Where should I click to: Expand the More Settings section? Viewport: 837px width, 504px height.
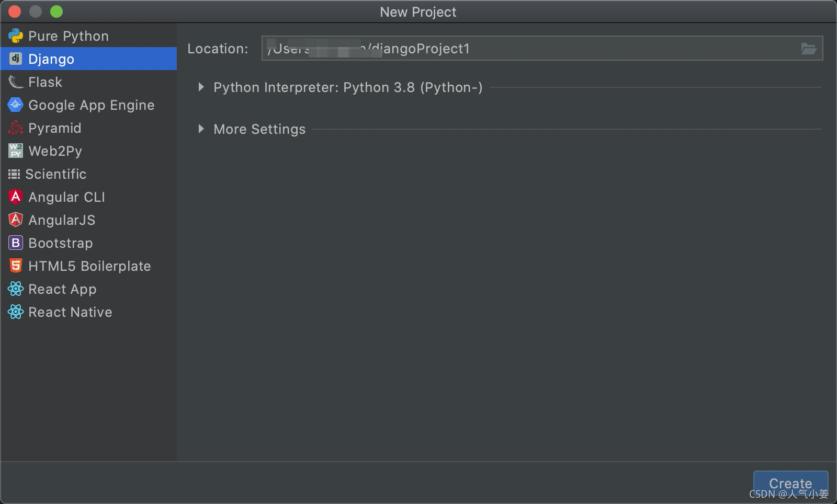(201, 129)
